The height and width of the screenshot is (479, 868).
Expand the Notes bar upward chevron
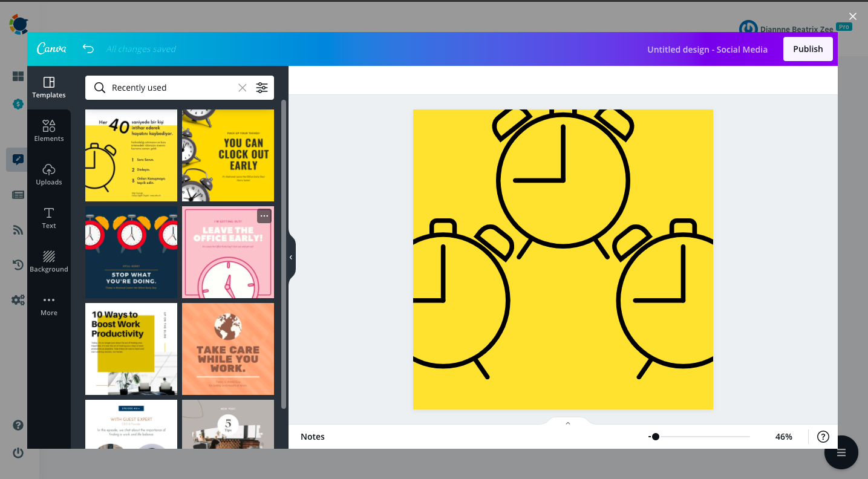pos(567,423)
